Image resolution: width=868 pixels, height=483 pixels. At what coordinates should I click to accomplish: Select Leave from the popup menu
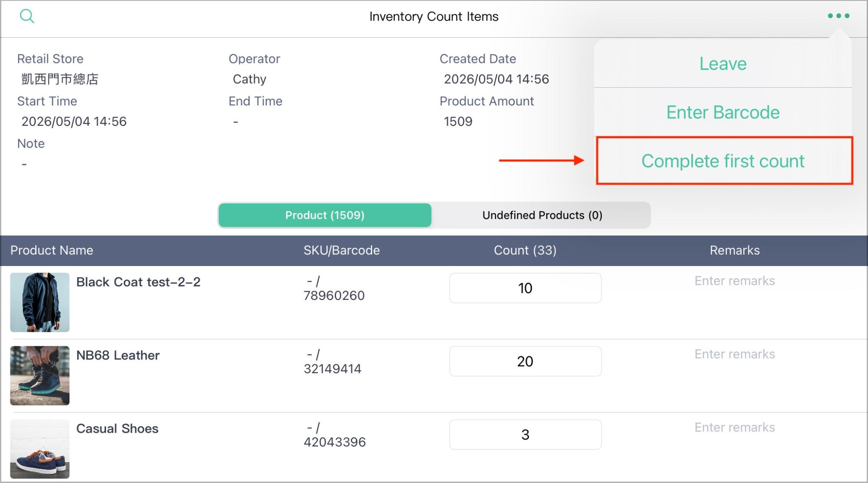pyautogui.click(x=723, y=63)
